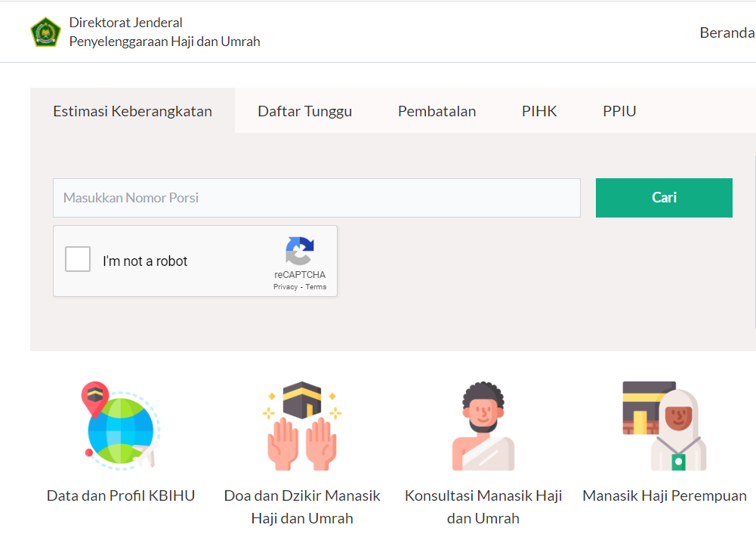Switch to the PPIU tab
The image size is (756, 534).
click(619, 111)
